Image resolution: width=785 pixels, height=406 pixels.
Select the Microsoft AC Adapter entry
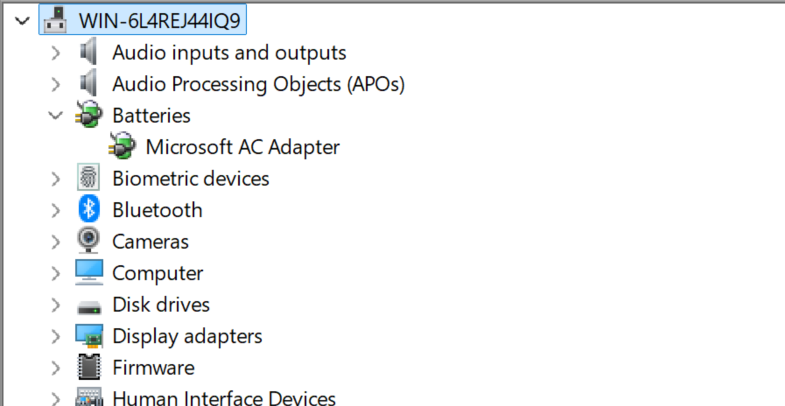[x=242, y=147]
